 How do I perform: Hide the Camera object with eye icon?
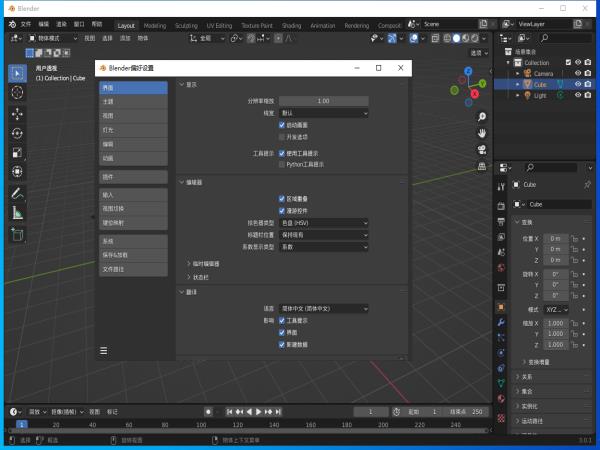578,73
